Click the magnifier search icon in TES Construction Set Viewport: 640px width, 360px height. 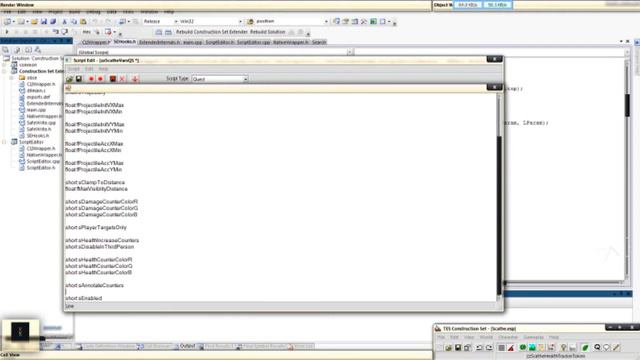coord(597,348)
